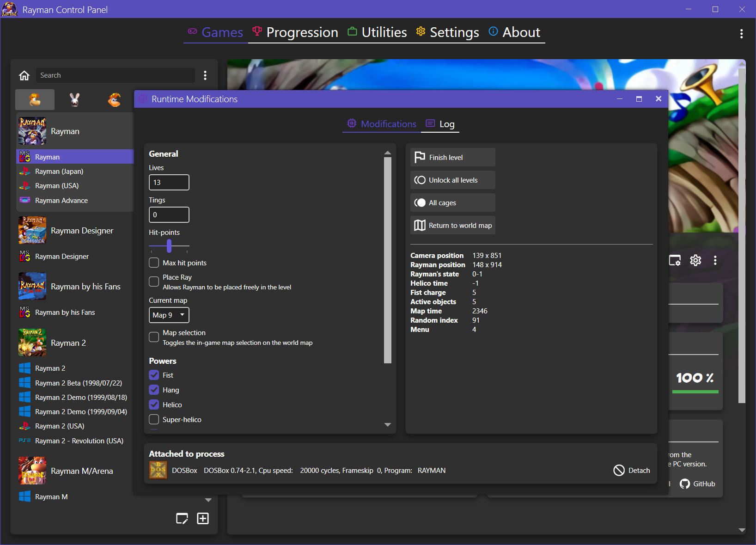
Task: Collapse the Rayman game group header
Action: coord(75,131)
